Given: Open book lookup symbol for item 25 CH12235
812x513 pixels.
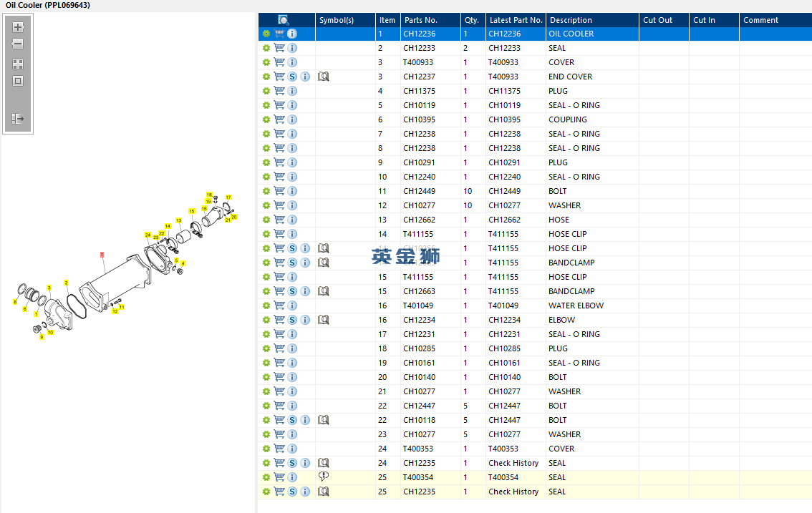Looking at the screenshot, I should tap(324, 492).
